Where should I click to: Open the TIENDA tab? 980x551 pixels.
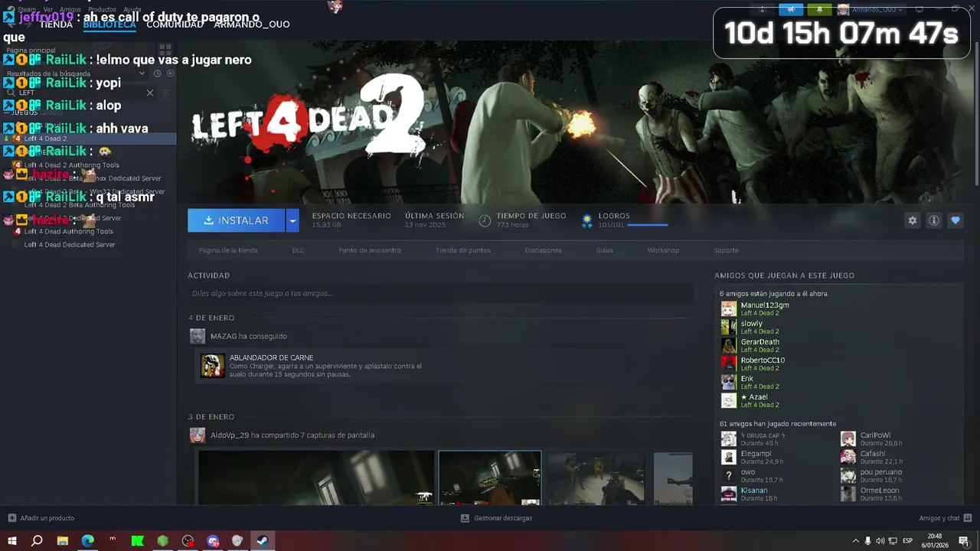(56, 24)
